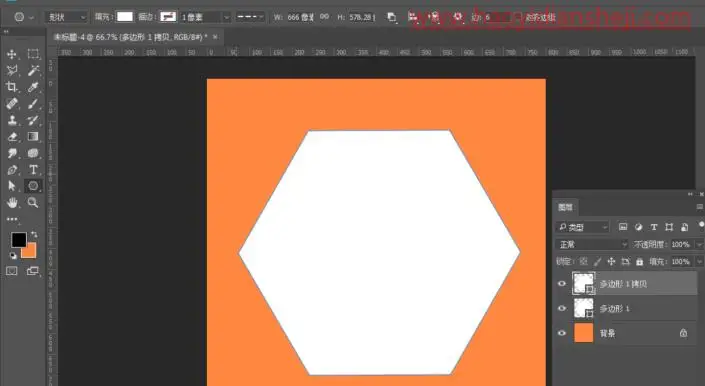Screen dimensions: 705x386
Task: Select the Hand tool
Action: (x=12, y=203)
